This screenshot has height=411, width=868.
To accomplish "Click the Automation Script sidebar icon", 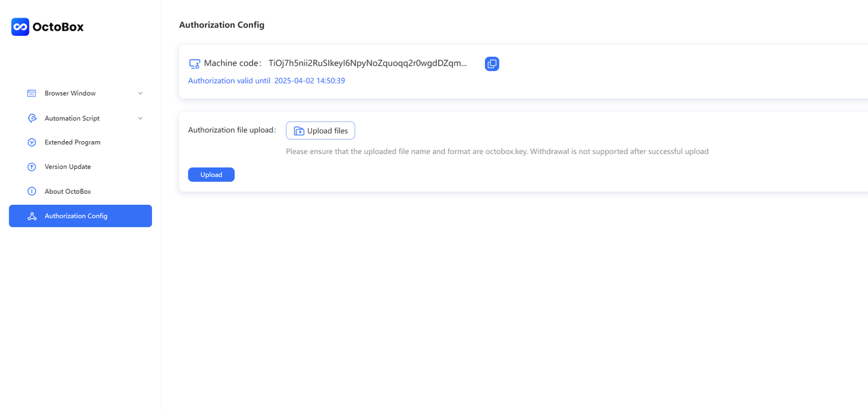I will [x=31, y=118].
